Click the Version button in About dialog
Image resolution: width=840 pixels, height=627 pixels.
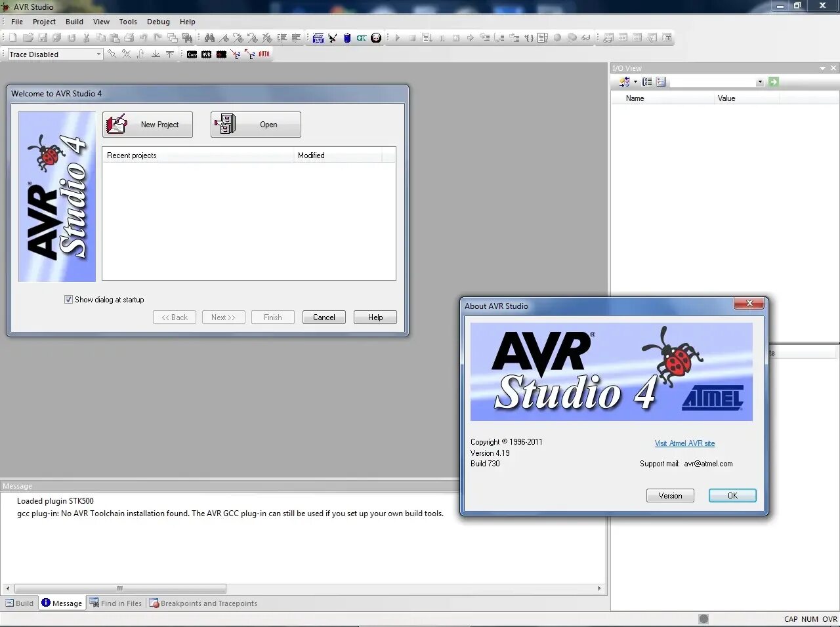pyautogui.click(x=670, y=496)
